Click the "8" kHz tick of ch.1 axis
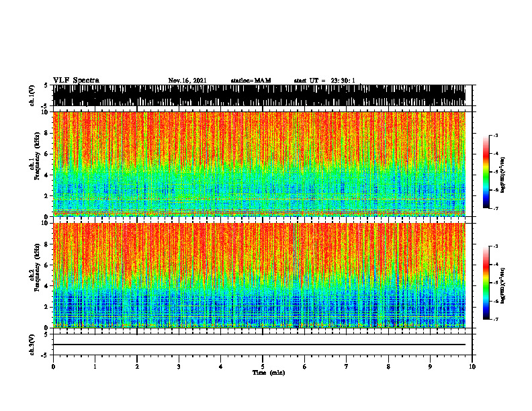Viewport: 532px width, 411px height. [x=47, y=133]
